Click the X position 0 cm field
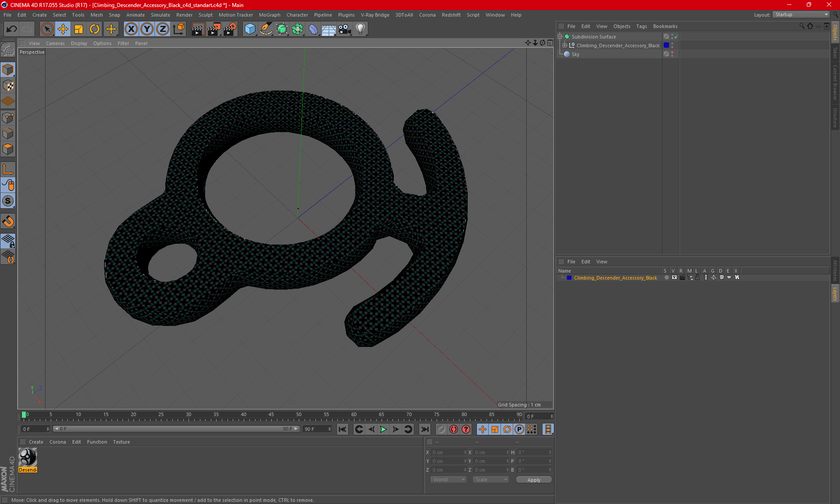 pyautogui.click(x=449, y=452)
